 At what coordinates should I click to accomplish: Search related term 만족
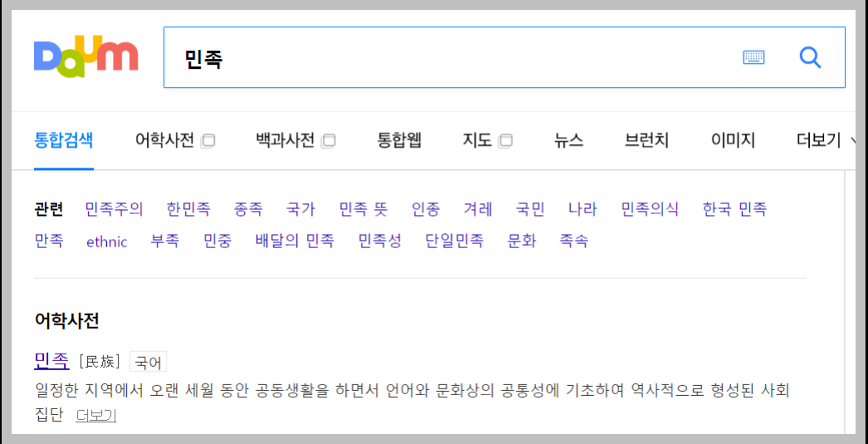(49, 242)
